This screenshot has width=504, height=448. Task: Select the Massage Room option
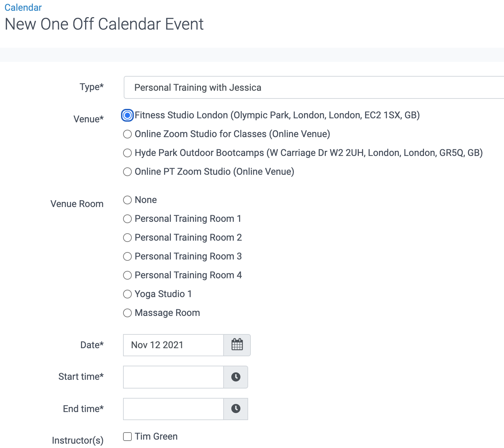pyautogui.click(x=127, y=313)
